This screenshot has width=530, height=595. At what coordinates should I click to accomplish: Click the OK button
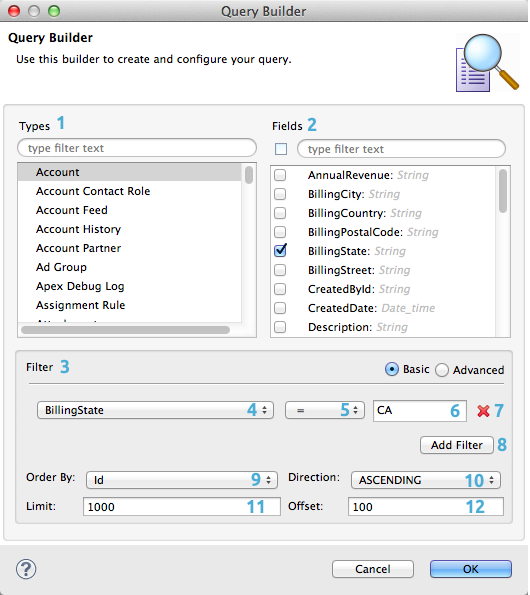click(x=471, y=569)
